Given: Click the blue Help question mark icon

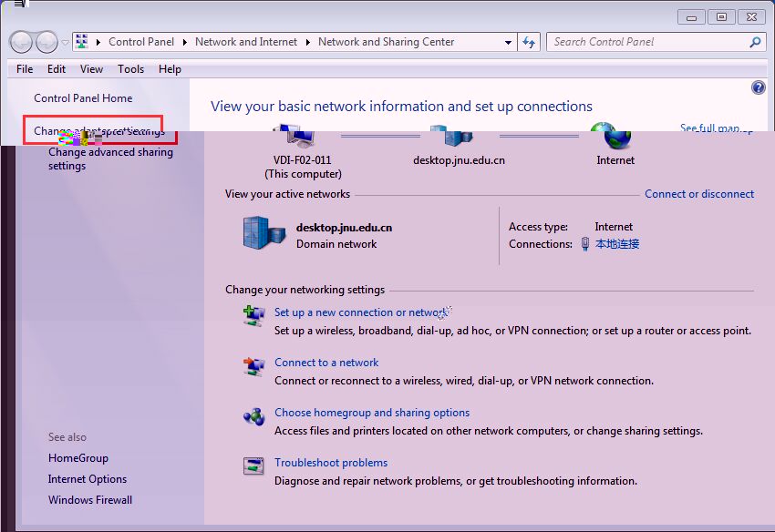Looking at the screenshot, I should click(758, 87).
